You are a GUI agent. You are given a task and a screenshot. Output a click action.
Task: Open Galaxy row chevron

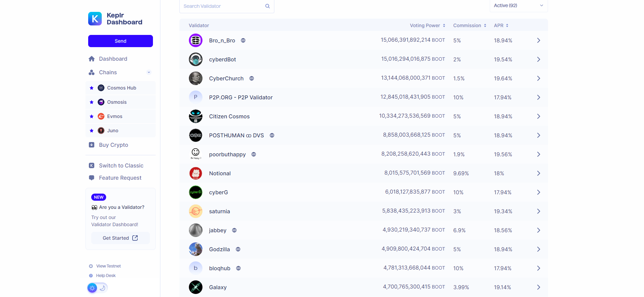(x=539, y=287)
